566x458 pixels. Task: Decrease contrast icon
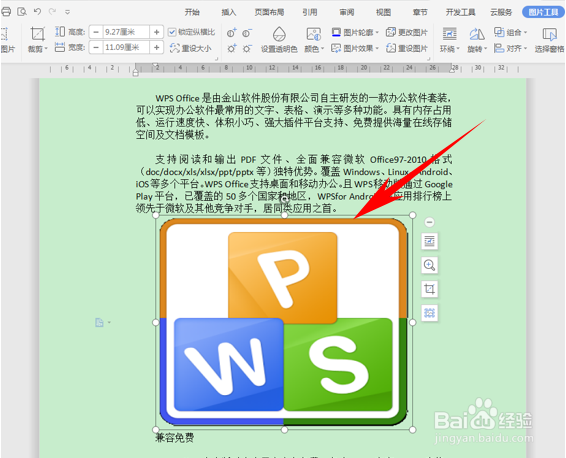point(247,33)
